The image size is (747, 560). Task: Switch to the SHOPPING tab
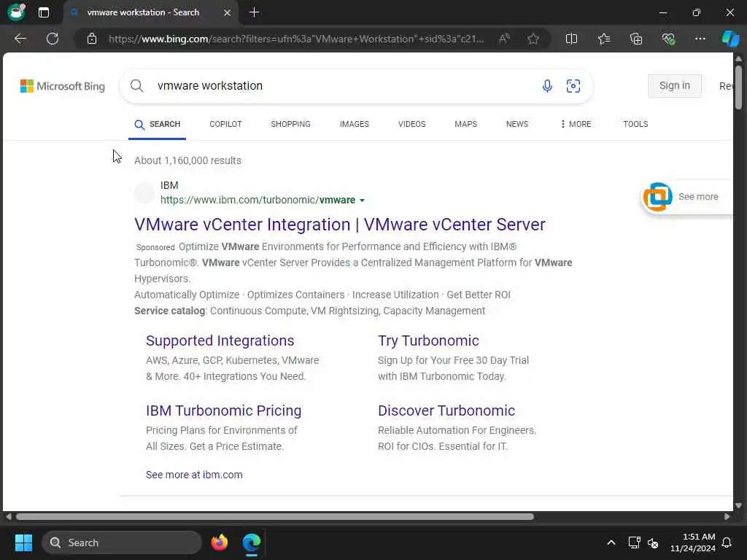(x=290, y=124)
